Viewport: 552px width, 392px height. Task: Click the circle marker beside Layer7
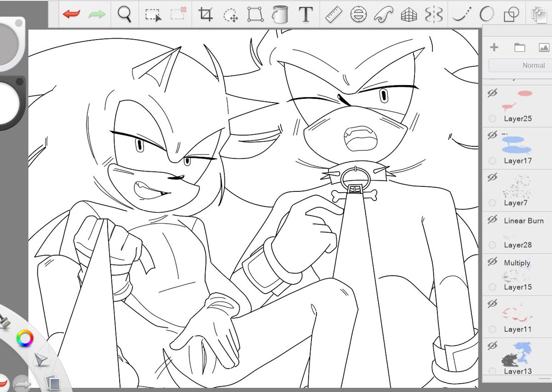click(493, 203)
